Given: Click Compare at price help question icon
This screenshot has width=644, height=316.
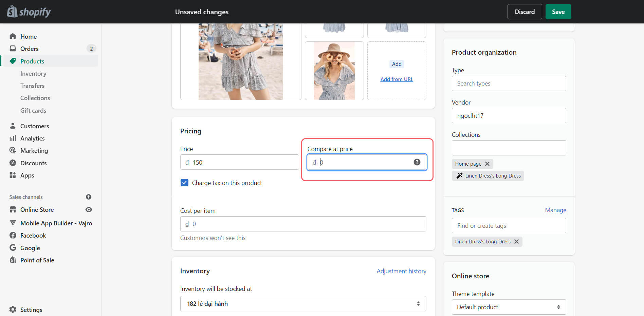Looking at the screenshot, I should pyautogui.click(x=417, y=162).
